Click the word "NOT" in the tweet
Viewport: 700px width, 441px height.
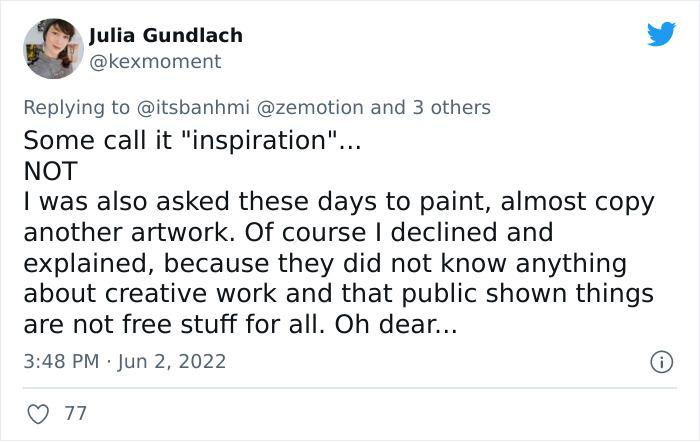click(x=50, y=171)
